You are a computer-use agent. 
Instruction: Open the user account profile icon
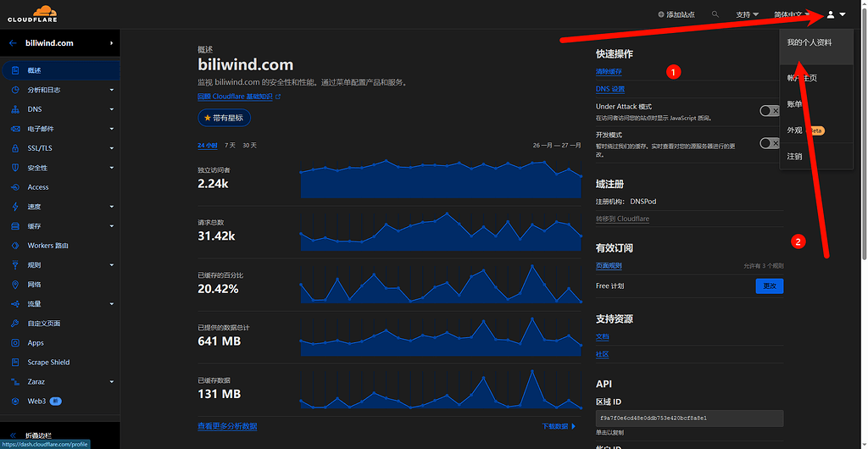[x=831, y=14]
